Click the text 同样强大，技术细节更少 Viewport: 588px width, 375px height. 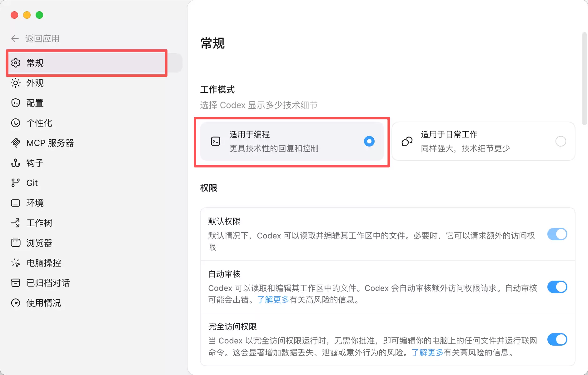coord(466,148)
